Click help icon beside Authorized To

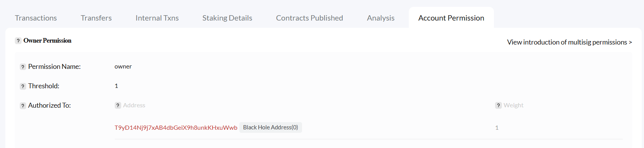tap(23, 106)
